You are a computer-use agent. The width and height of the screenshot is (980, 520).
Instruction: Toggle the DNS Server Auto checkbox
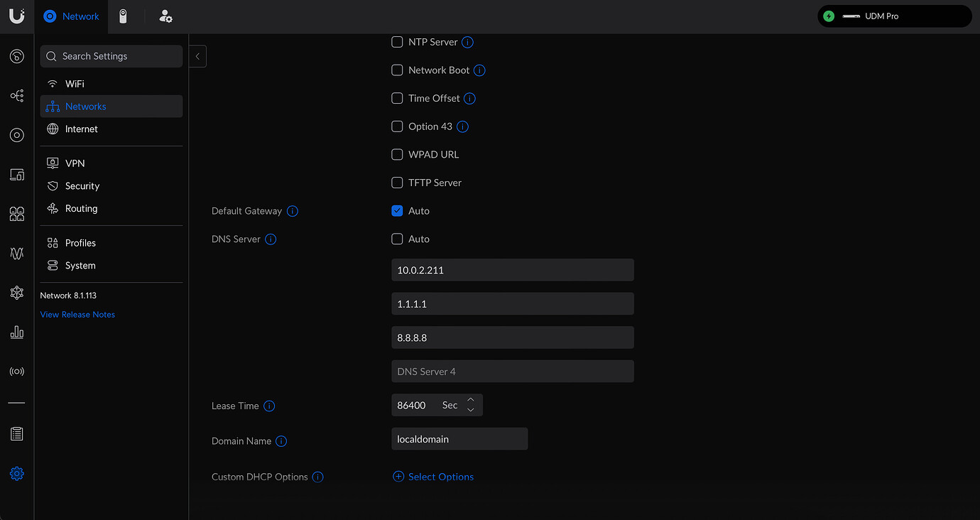coord(397,239)
